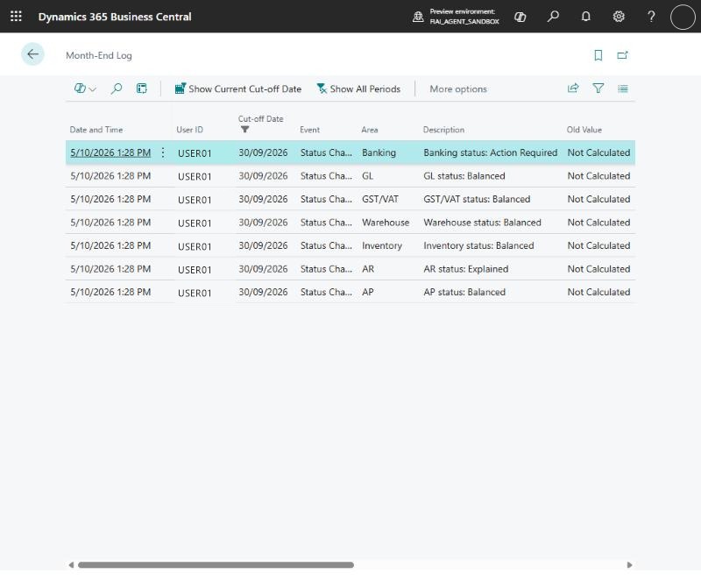Open the Cut-off Date column header
This screenshot has width=701, height=588.
260,119
